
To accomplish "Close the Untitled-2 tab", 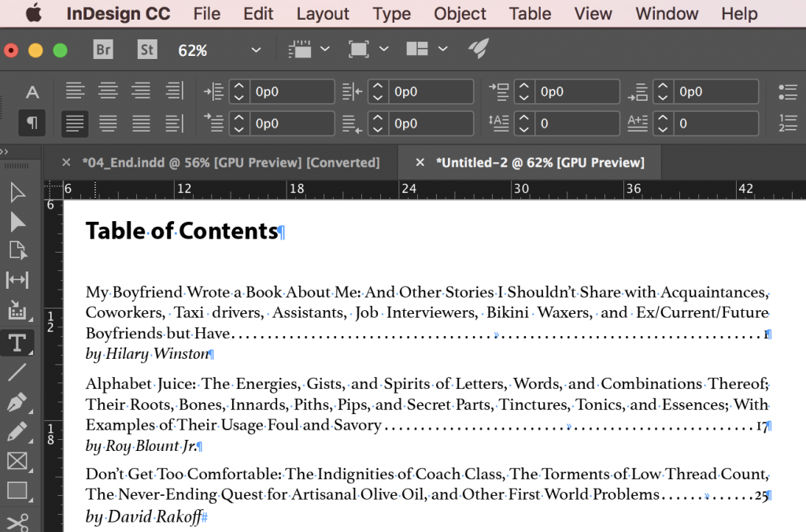I will (x=420, y=162).
